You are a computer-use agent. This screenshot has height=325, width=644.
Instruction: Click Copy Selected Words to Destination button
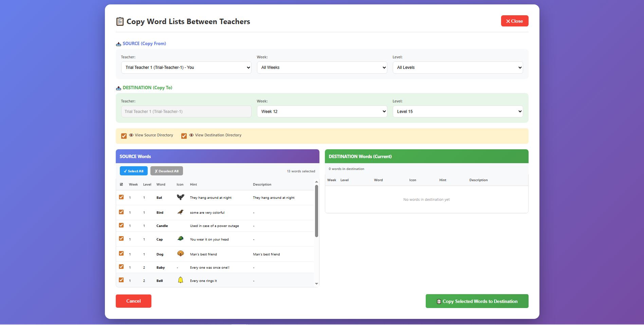(477, 301)
